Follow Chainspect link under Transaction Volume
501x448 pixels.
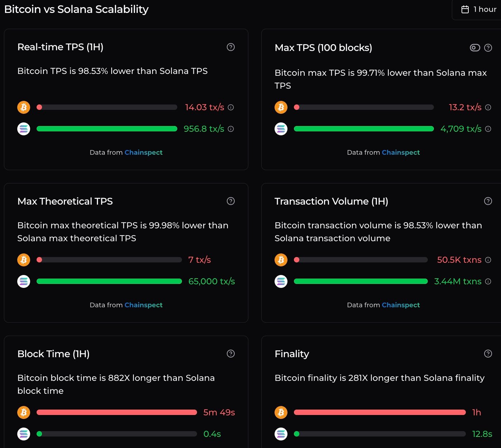click(401, 305)
